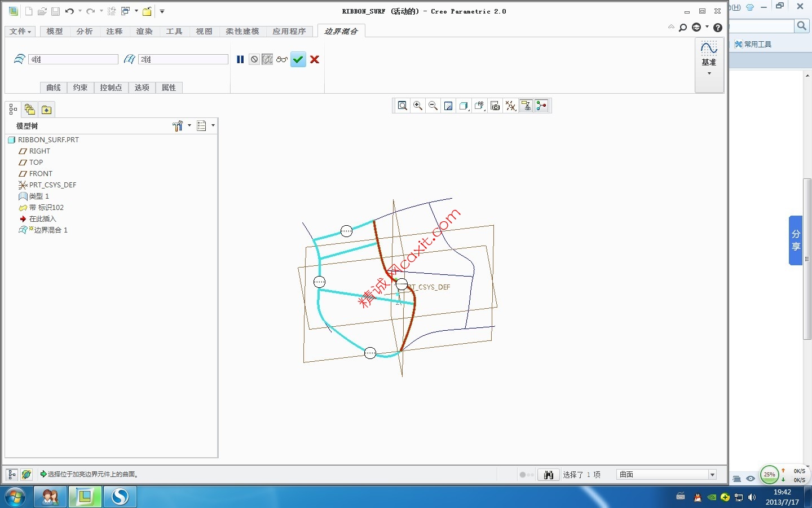The width and height of the screenshot is (812, 508).
Task: Select the FRONT datum plane
Action: [x=36, y=173]
